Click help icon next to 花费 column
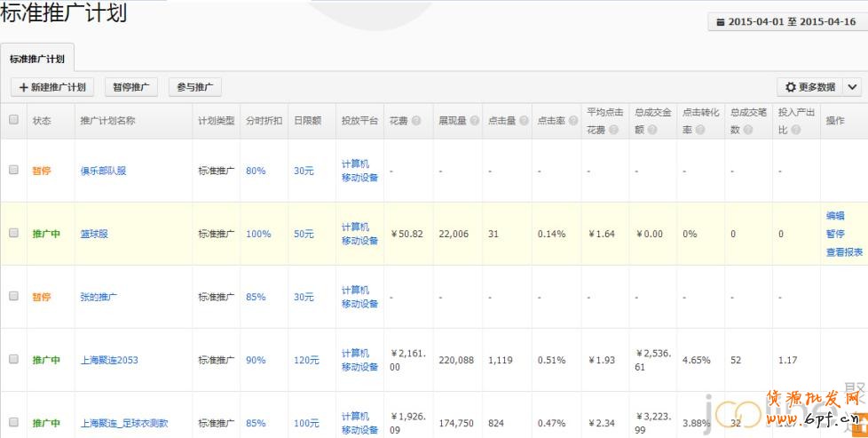The width and height of the screenshot is (868, 438). 416,121
